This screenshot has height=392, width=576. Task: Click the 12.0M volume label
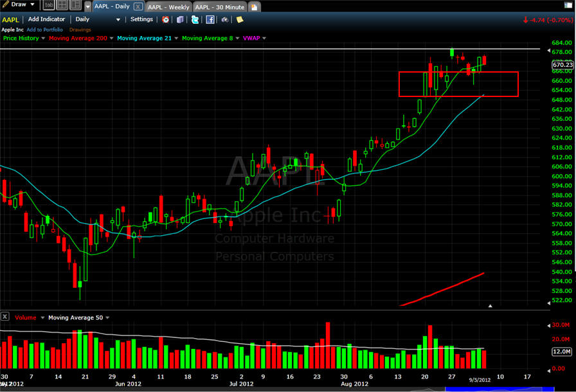[562, 352]
